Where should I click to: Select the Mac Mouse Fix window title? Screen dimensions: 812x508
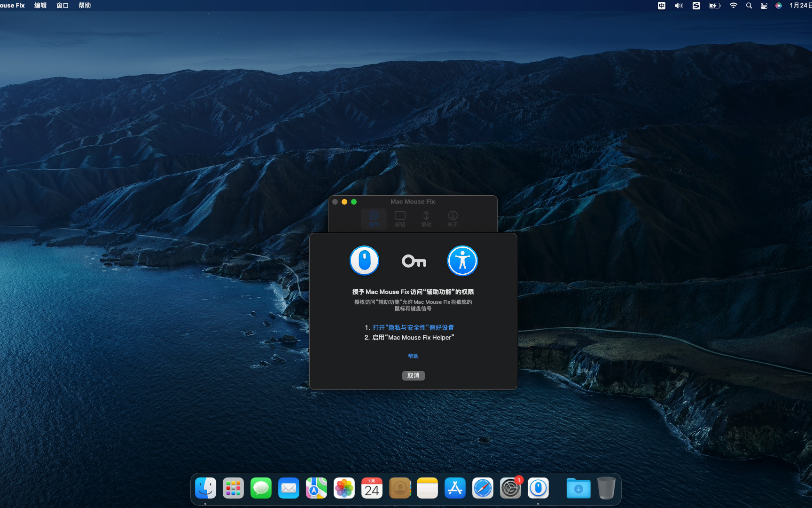coord(413,201)
